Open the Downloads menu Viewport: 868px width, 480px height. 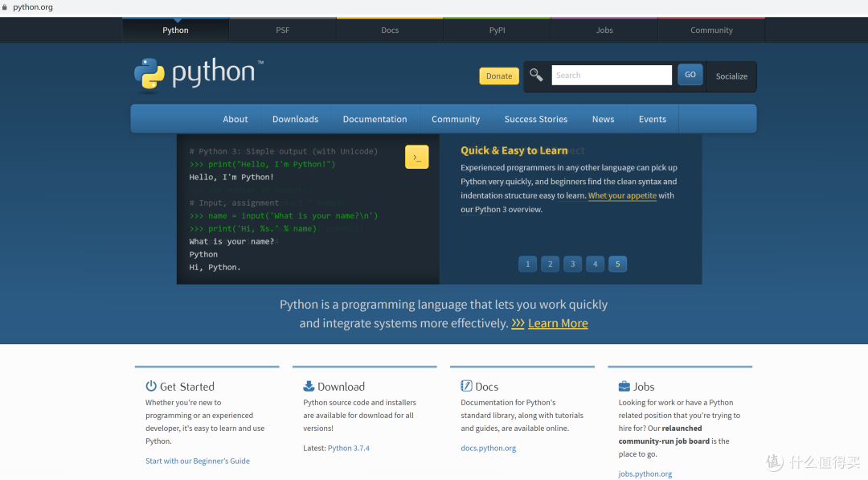295,119
